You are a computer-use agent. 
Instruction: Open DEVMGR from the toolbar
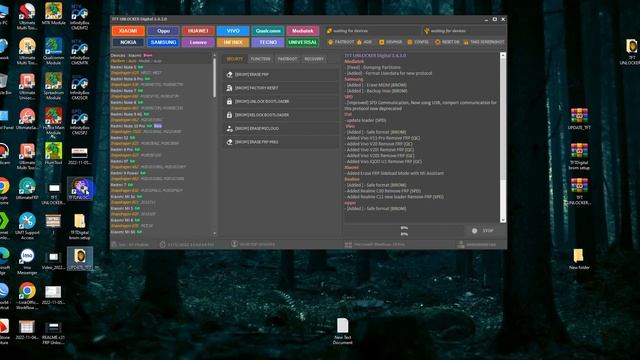click(391, 42)
